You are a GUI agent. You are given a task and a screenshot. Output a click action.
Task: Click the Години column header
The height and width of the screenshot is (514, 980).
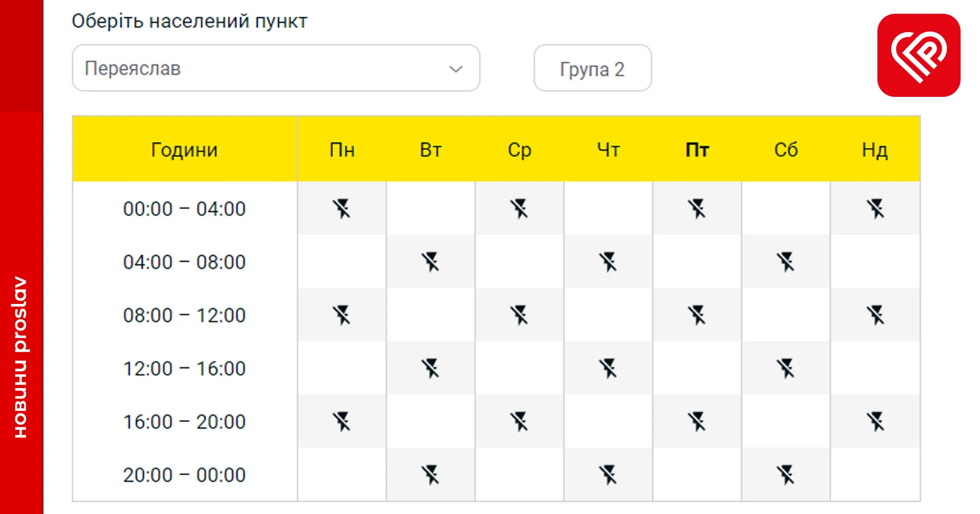point(184,150)
